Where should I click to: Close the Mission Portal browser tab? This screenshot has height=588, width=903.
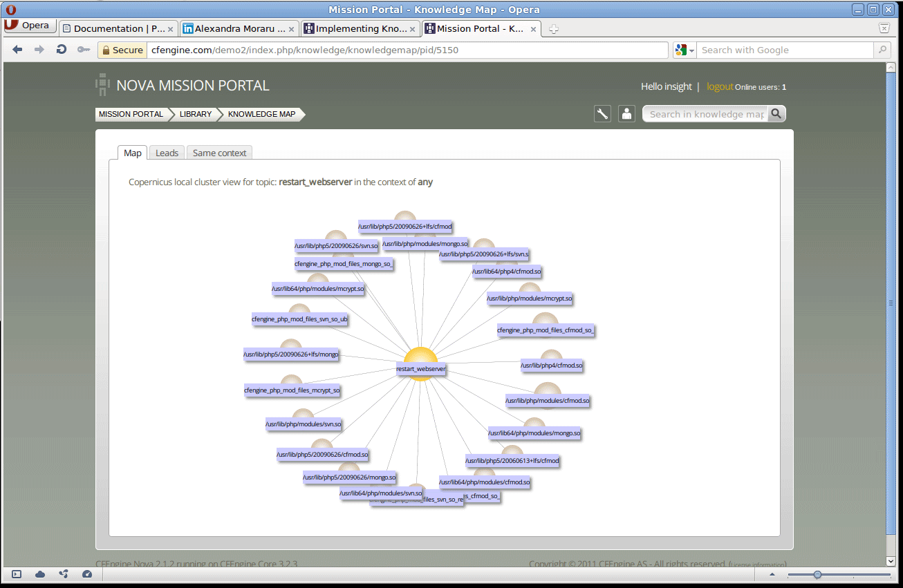[533, 28]
